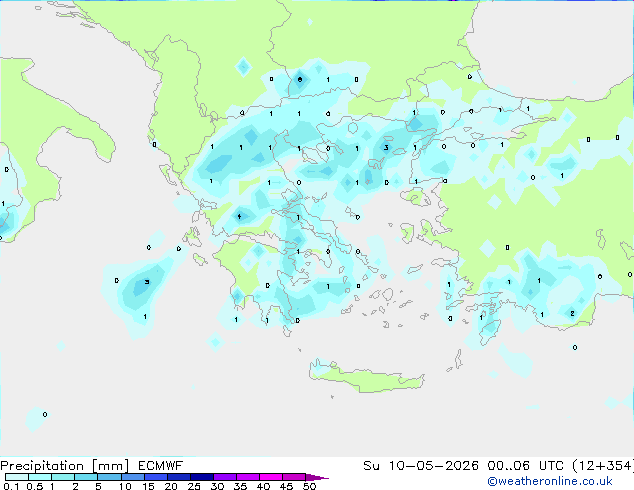
Task: Pick the 10–15 mm legend swatch
Action: click(132, 477)
